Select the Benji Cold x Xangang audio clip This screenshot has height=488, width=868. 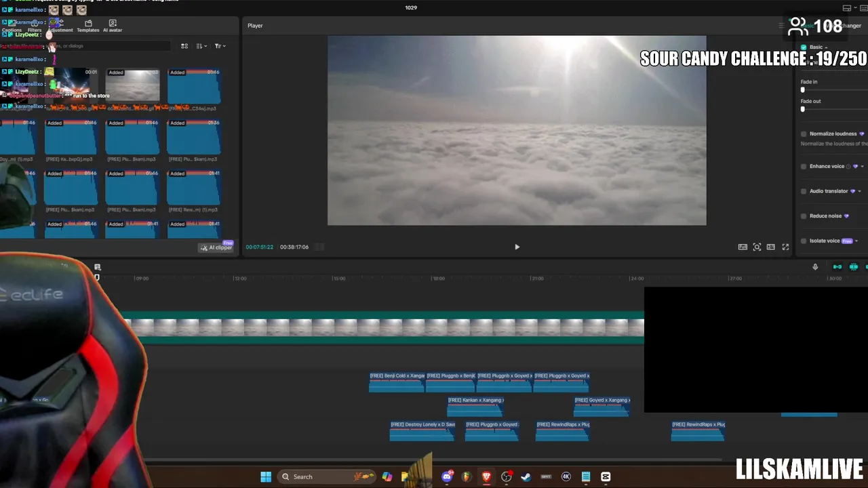coord(397,382)
